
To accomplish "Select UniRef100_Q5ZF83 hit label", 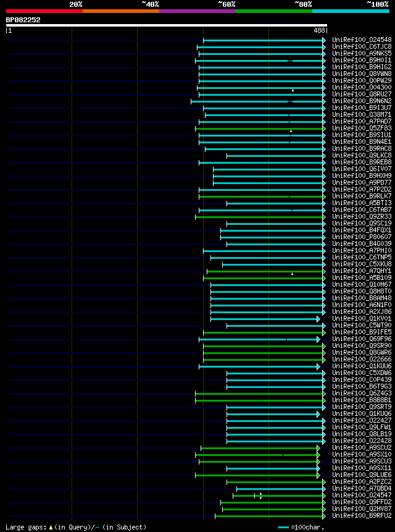I will click(362, 129).
